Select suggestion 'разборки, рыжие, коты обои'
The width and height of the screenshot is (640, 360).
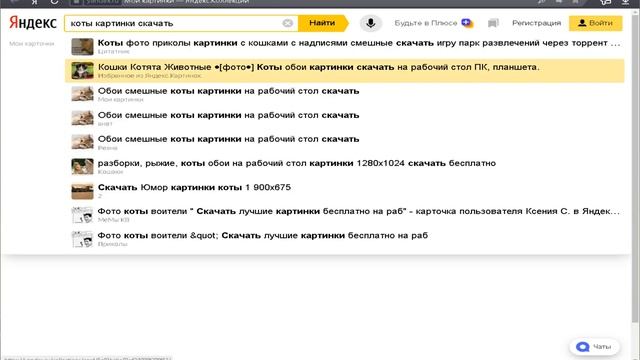[344, 167]
